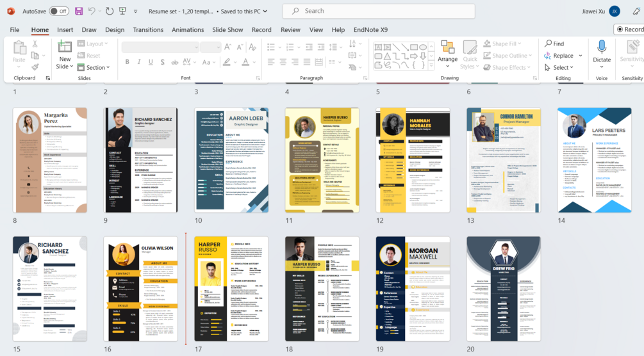The width and height of the screenshot is (644, 356).
Task: Click the Replace button
Action: 559,56
